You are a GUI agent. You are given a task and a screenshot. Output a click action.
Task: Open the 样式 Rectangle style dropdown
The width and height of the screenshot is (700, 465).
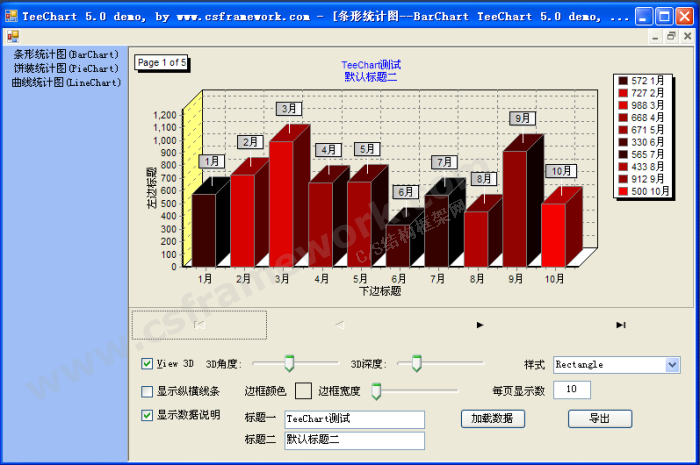tap(671, 365)
